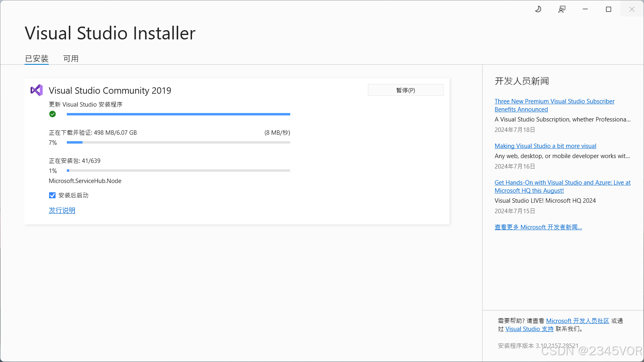Screen dimensions: 644x362
Task: Click the download speed (8 MB/秒) text
Action: 277,133
